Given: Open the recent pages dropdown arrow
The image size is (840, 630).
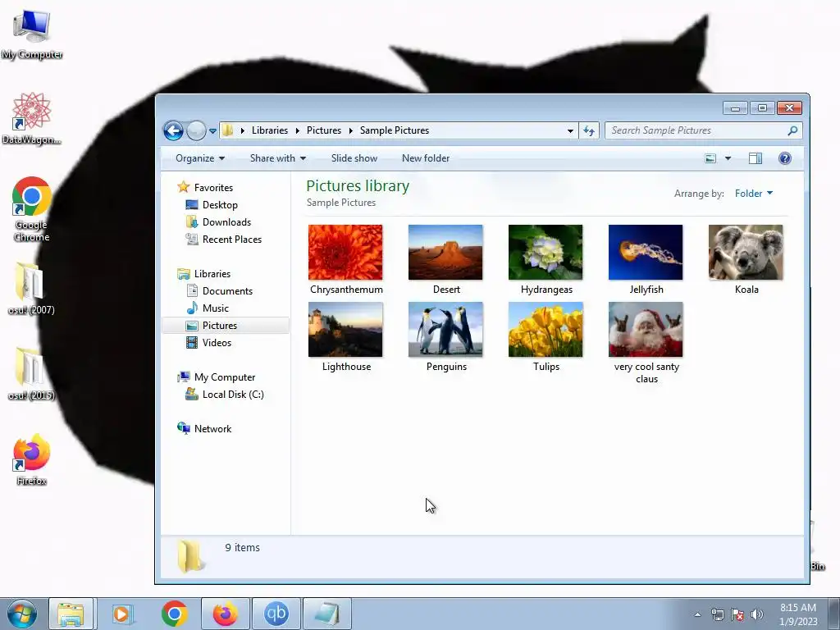Looking at the screenshot, I should (x=212, y=130).
